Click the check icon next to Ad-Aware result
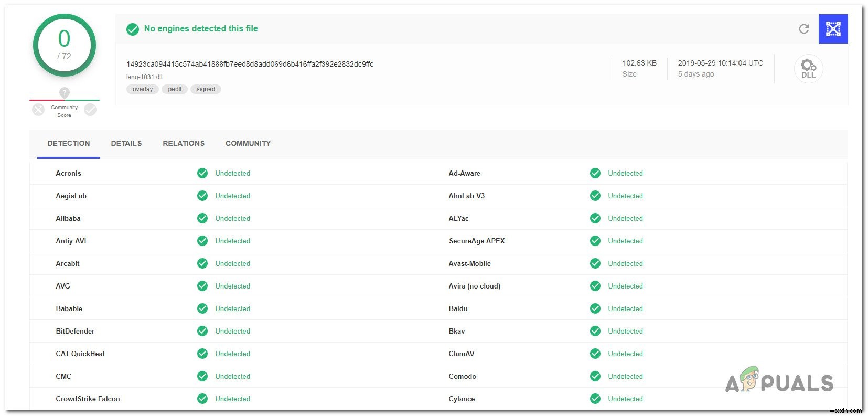This screenshot has width=868, height=416. [x=595, y=173]
